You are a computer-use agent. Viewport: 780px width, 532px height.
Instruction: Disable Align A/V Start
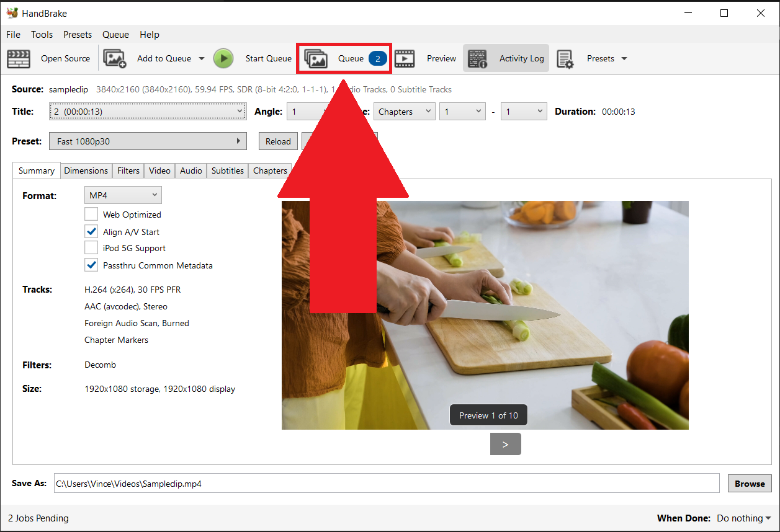pos(91,231)
